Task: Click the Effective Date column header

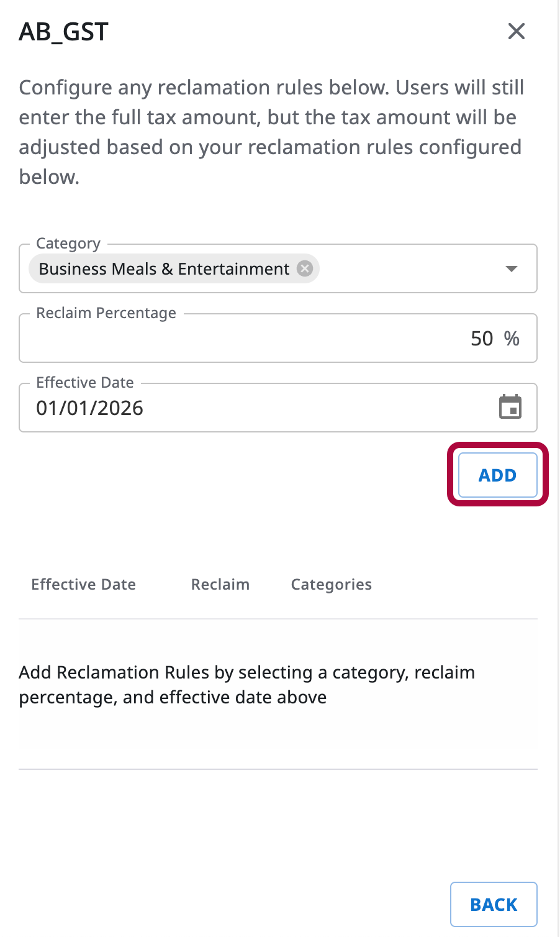Action: (x=84, y=585)
